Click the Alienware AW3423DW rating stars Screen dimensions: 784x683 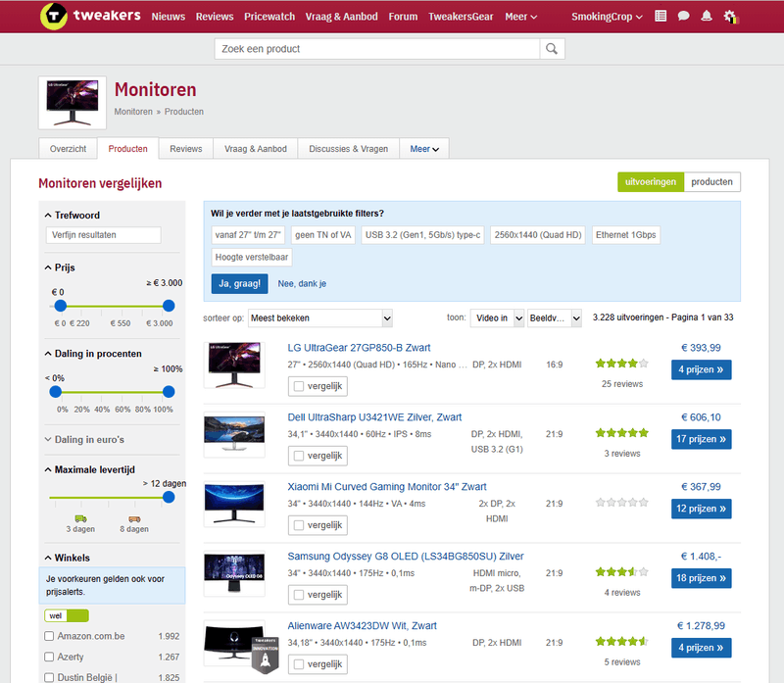pos(622,642)
